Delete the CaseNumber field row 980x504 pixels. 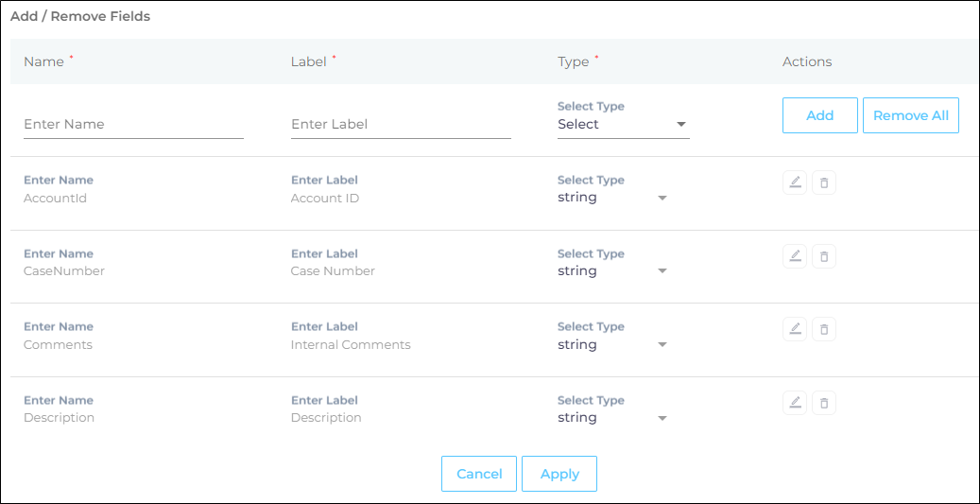click(x=824, y=256)
